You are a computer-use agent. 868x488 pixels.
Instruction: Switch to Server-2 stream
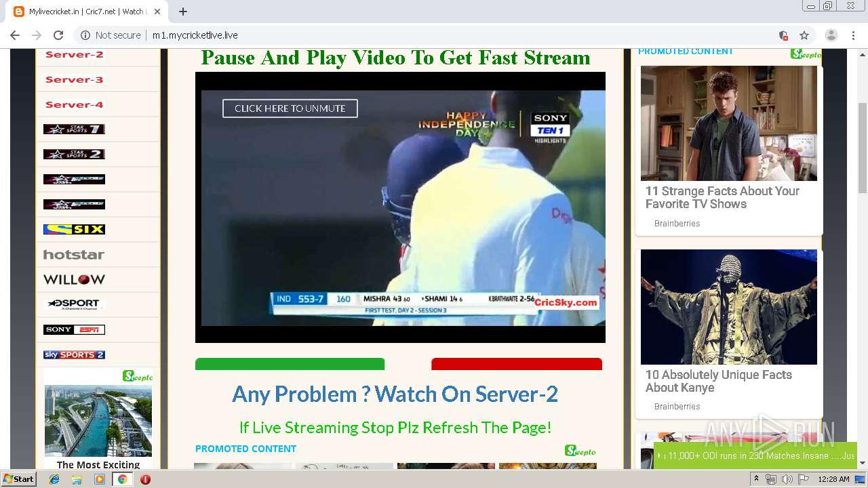click(x=74, y=55)
